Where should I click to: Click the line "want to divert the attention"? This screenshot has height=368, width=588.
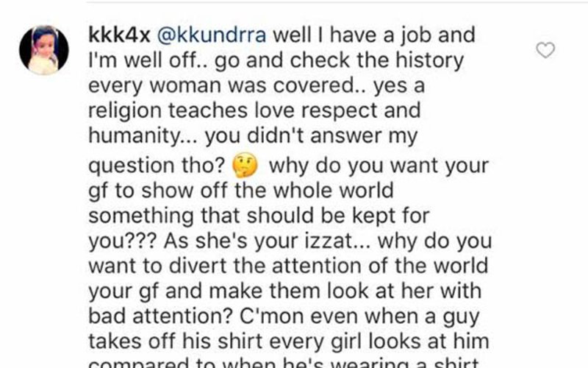[288, 266]
